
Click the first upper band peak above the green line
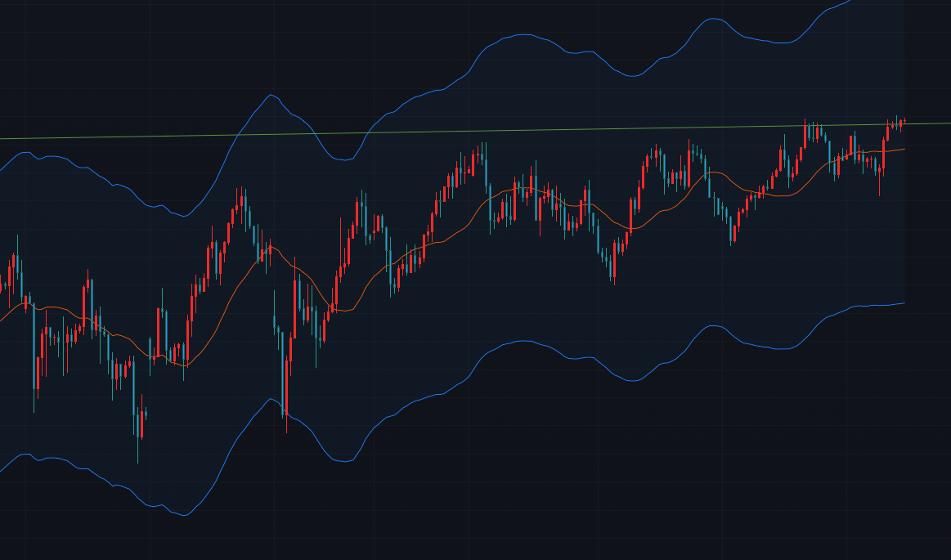(x=270, y=95)
